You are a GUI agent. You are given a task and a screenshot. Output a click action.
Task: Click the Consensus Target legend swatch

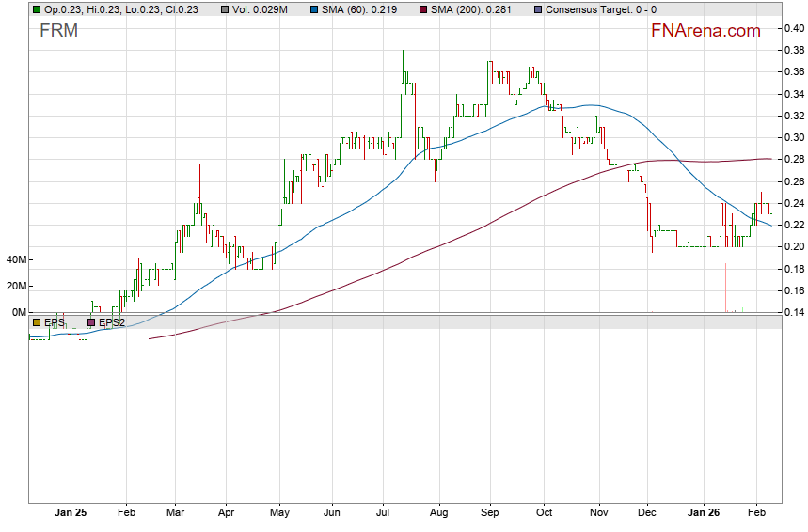click(x=537, y=9)
